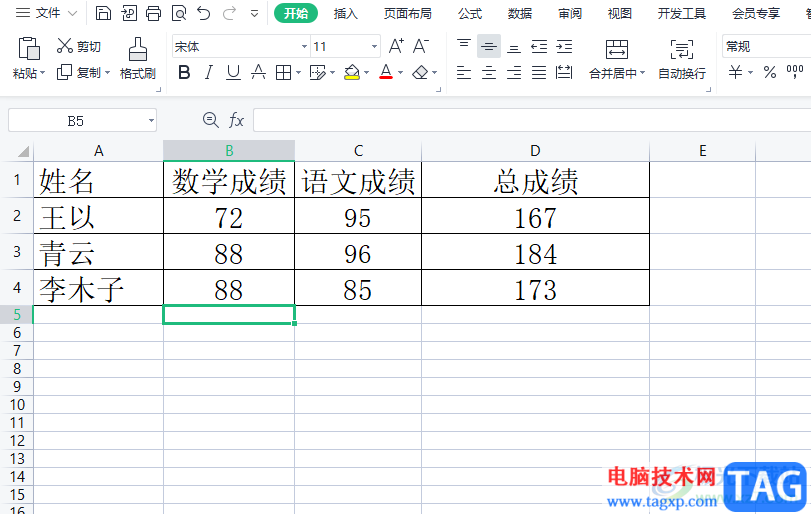Open the 开发工具 tab

(x=682, y=13)
